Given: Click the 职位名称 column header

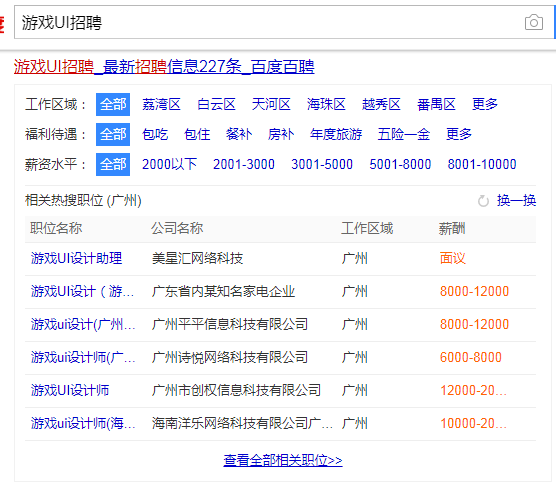Looking at the screenshot, I should pyautogui.click(x=56, y=228).
